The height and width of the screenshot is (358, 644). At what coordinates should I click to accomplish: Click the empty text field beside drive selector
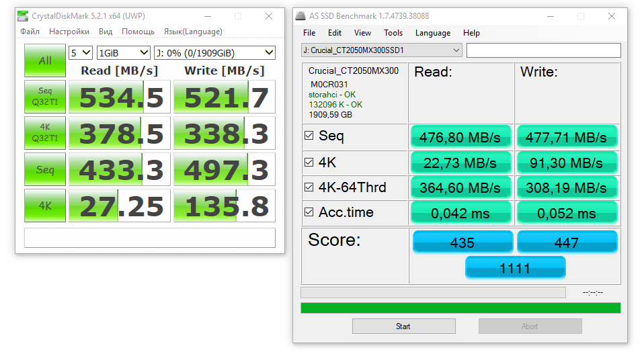click(543, 50)
